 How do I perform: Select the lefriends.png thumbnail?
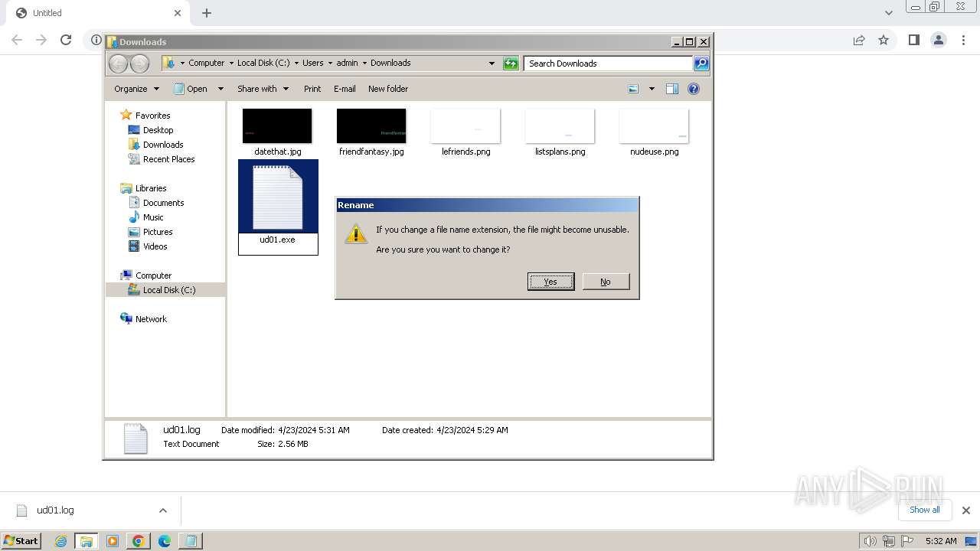tap(465, 126)
